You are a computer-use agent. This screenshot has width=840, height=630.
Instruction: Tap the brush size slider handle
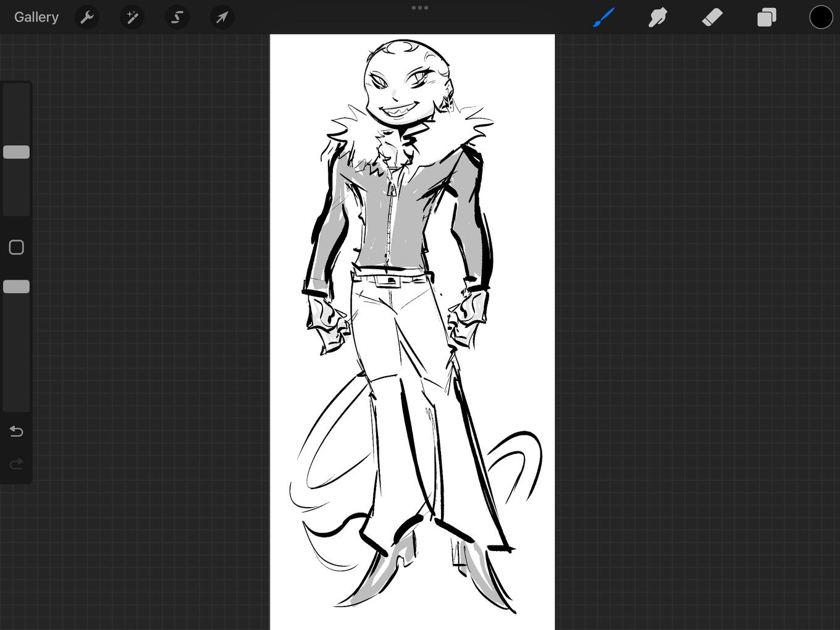coord(17,152)
